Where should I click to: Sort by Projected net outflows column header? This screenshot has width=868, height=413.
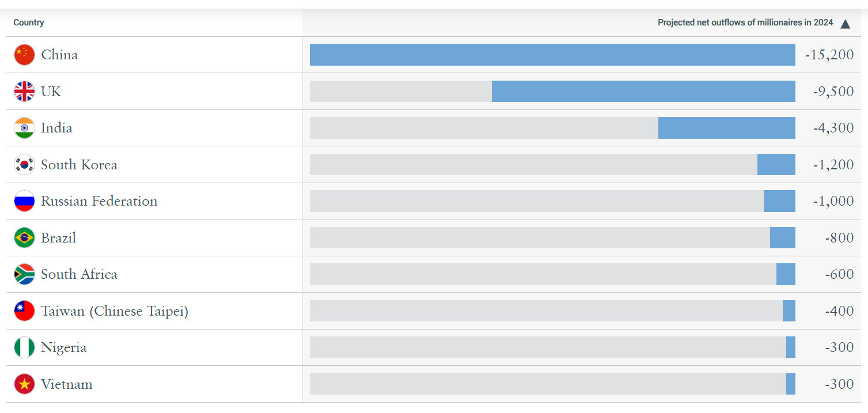pos(745,22)
